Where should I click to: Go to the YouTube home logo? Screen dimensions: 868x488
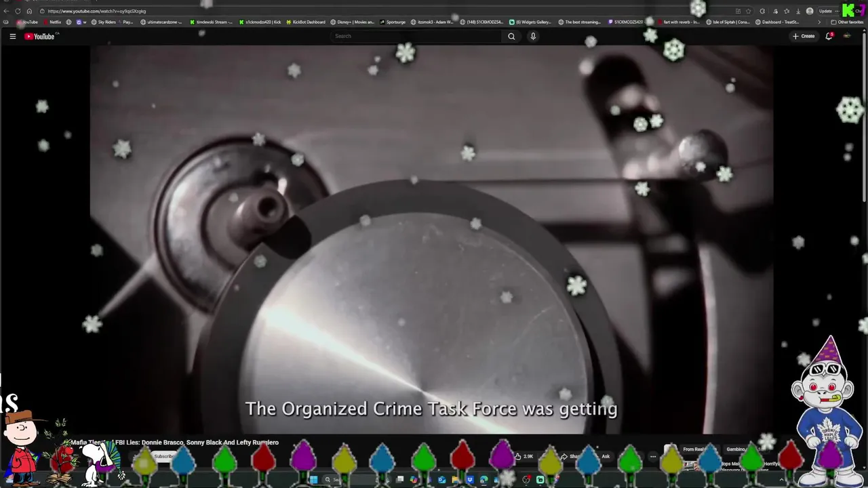[x=39, y=37]
